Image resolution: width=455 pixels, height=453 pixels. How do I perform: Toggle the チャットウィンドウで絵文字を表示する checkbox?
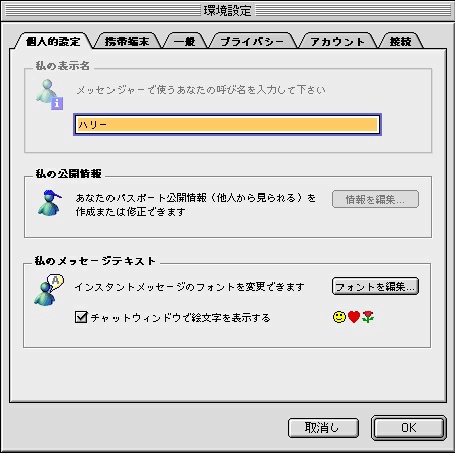[x=81, y=317]
